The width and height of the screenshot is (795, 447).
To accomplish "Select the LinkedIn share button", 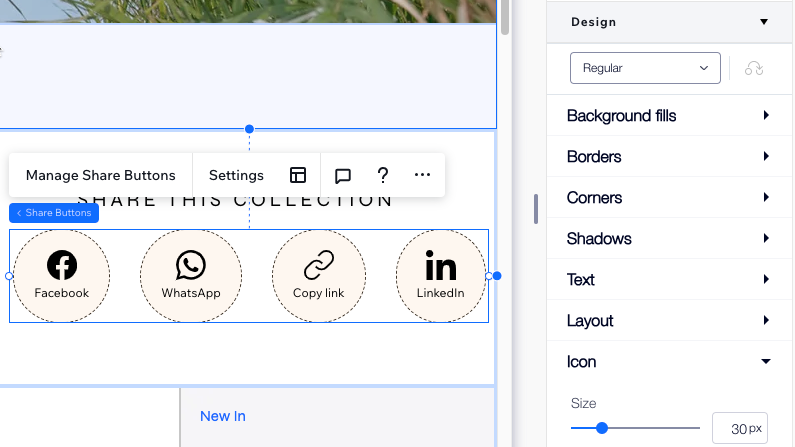I will pyautogui.click(x=440, y=276).
